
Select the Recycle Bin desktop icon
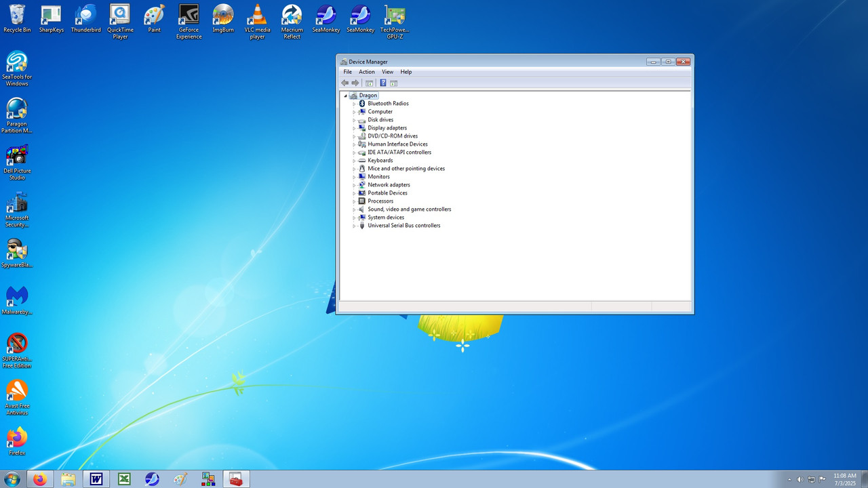tap(17, 18)
